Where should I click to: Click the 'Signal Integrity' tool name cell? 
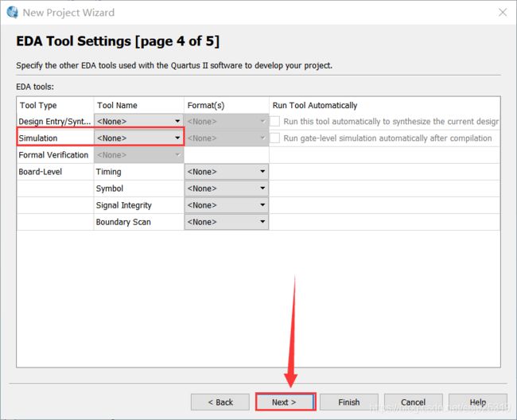point(139,205)
